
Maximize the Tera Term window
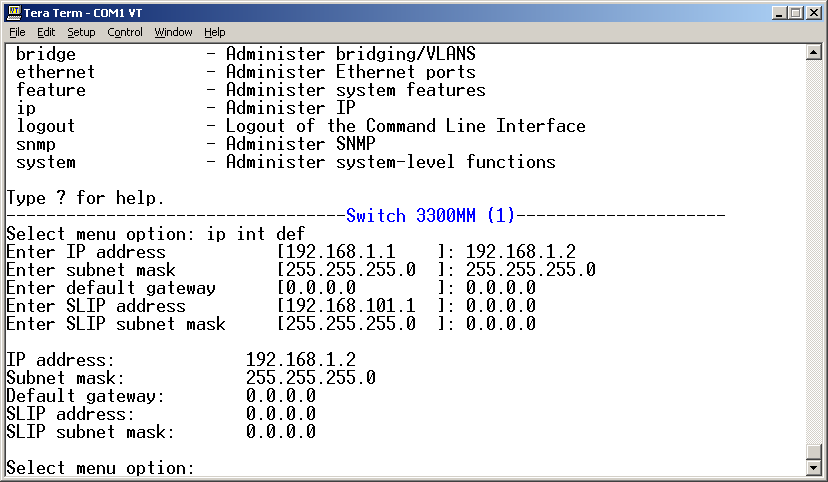(794, 13)
